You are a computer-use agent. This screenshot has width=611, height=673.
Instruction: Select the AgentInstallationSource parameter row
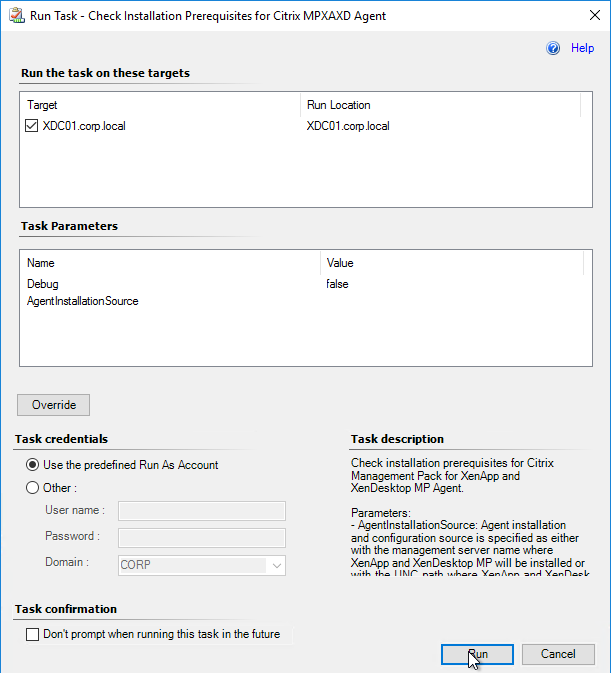tap(306, 301)
